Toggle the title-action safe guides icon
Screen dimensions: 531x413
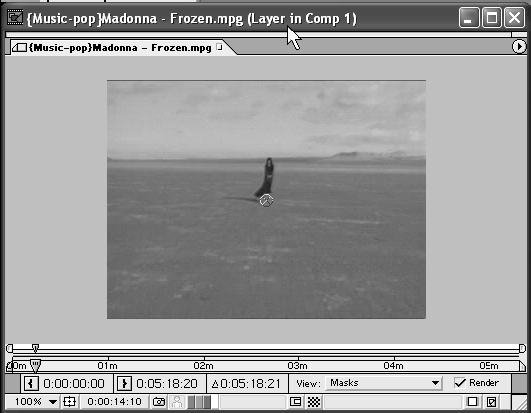[x=69, y=402]
